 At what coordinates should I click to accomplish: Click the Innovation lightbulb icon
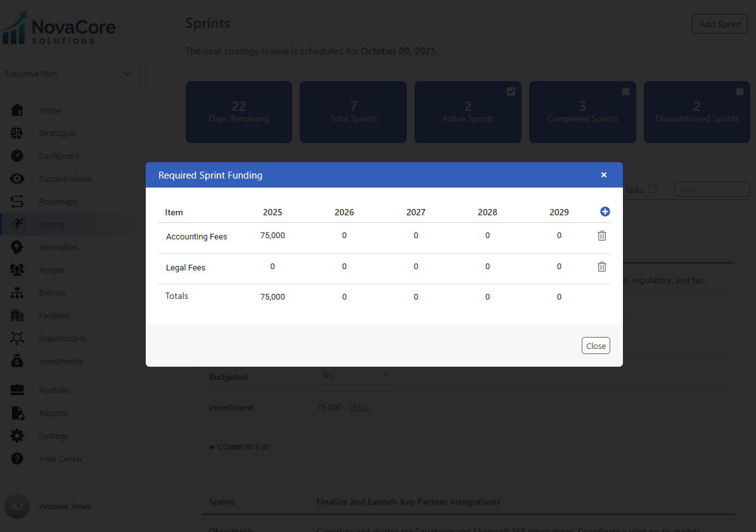pos(17,247)
